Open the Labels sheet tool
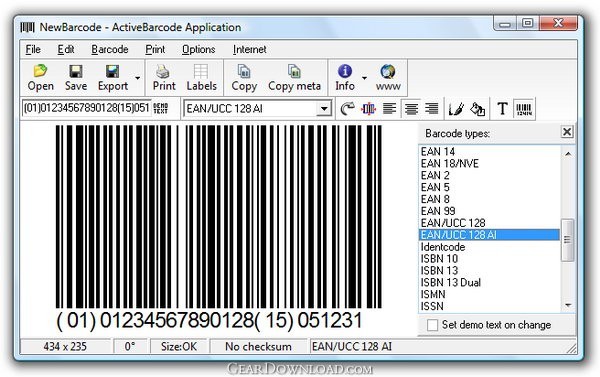The width and height of the screenshot is (600, 377). click(201, 78)
